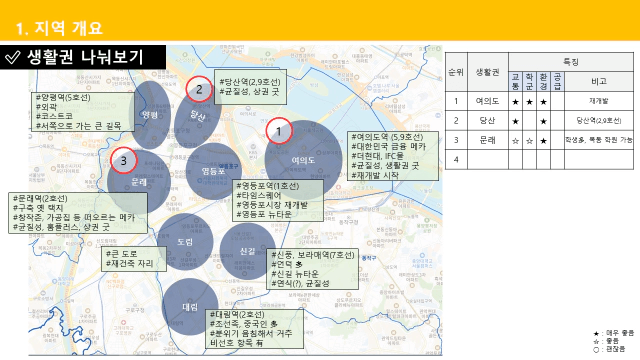This screenshot has width=640, height=360.
Task: Click the 여의도 cell in rank table
Action: [x=488, y=101]
